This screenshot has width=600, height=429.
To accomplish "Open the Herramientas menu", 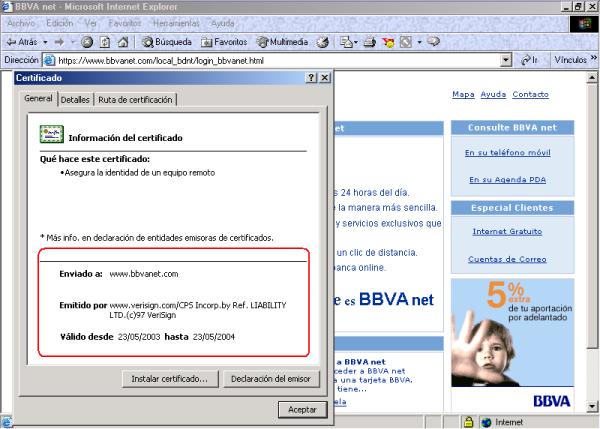I will click(x=176, y=23).
